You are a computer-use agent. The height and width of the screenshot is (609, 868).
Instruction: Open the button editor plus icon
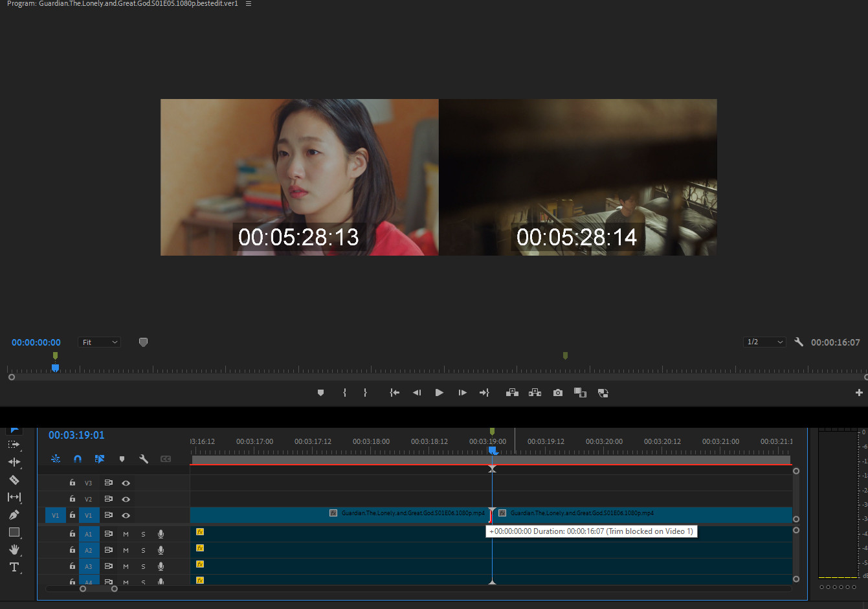tap(859, 393)
